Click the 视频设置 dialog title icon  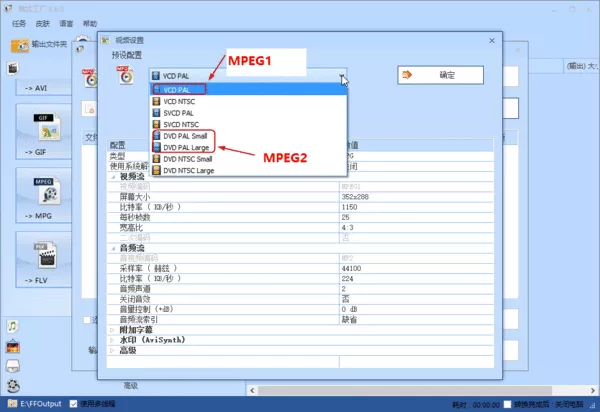(105, 40)
